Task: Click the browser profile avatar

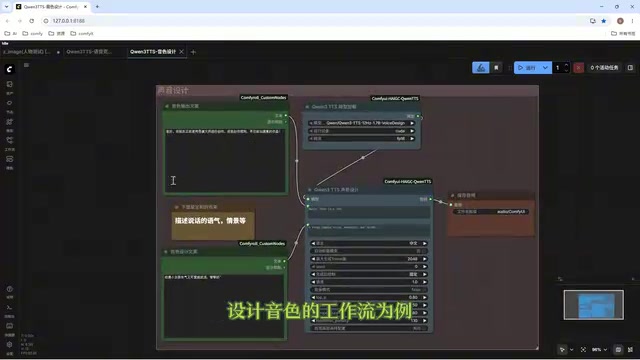Action: click(620, 21)
